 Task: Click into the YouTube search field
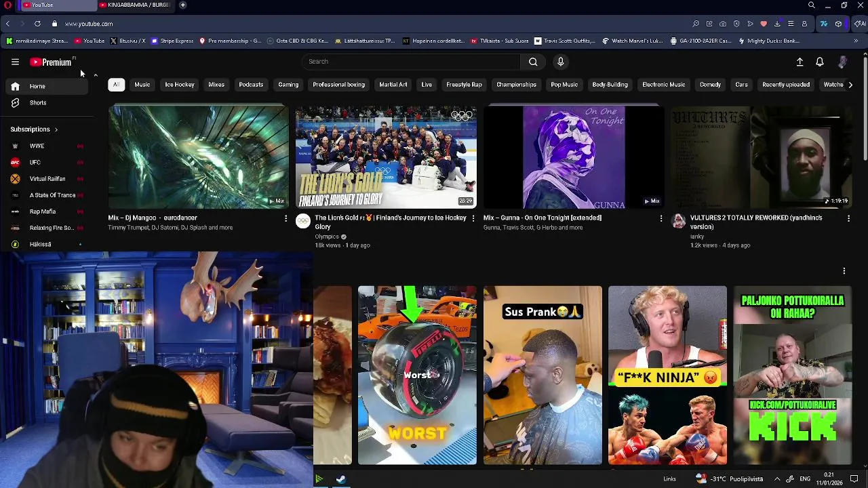point(411,62)
